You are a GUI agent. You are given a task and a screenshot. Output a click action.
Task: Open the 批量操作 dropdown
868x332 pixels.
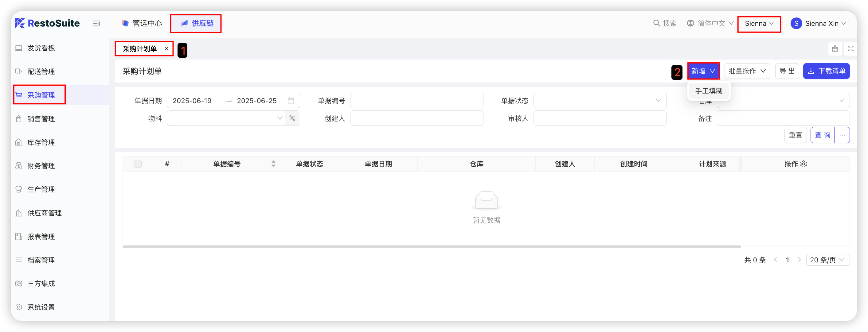click(x=747, y=71)
